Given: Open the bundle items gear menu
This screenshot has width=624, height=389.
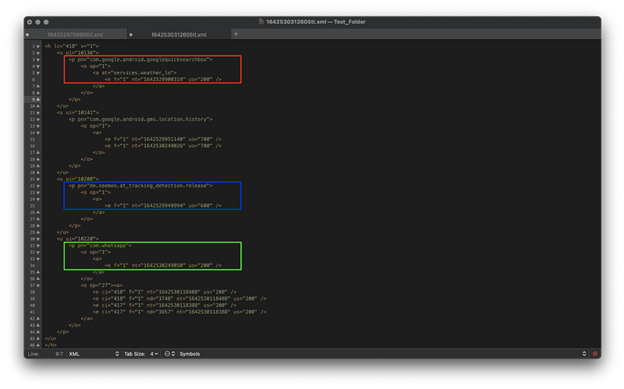Looking at the screenshot, I should click(x=170, y=354).
